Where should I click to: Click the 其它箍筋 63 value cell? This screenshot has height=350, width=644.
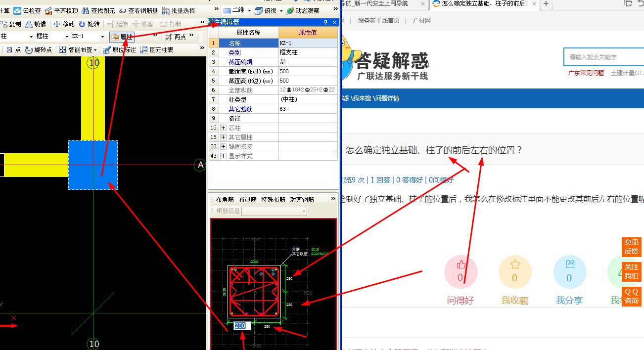[x=308, y=109]
